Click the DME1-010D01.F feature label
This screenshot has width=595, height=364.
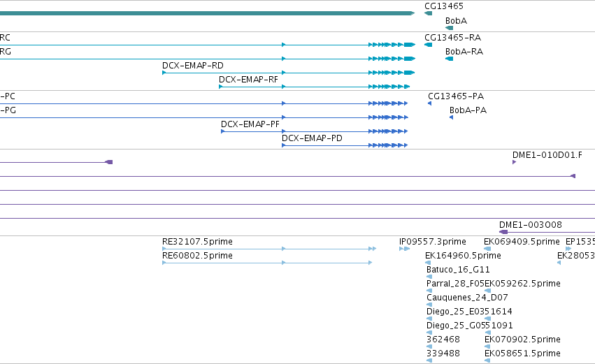[547, 155]
